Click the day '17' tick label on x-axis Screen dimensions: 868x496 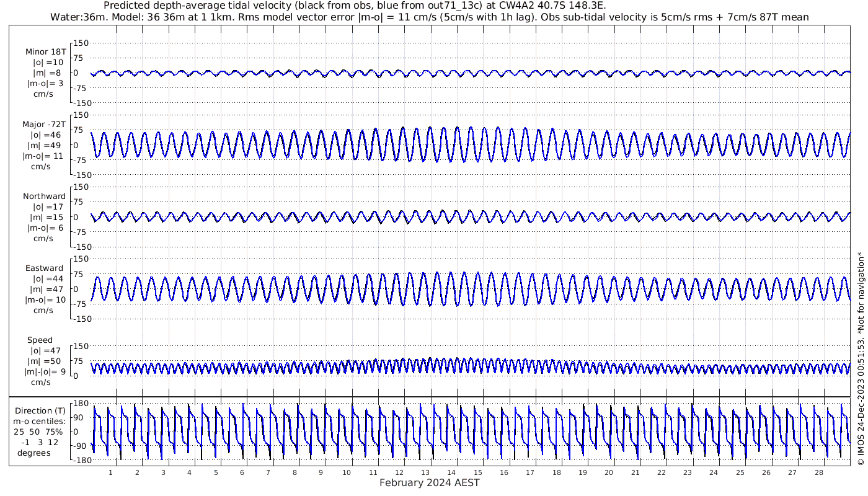pos(530,472)
